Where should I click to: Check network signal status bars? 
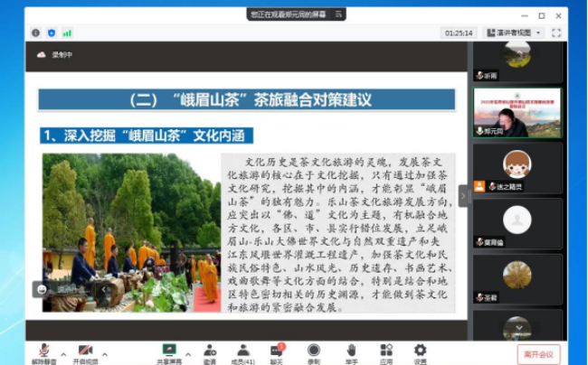(67, 33)
